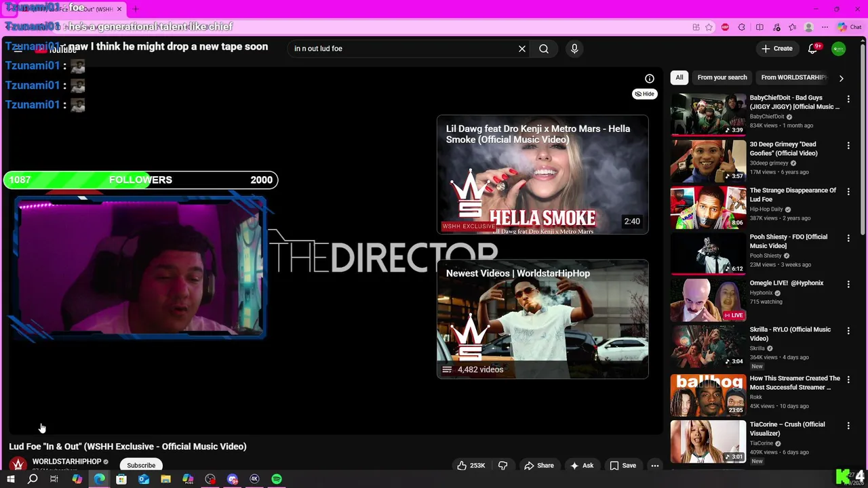Open Discord from the taskbar

233,479
